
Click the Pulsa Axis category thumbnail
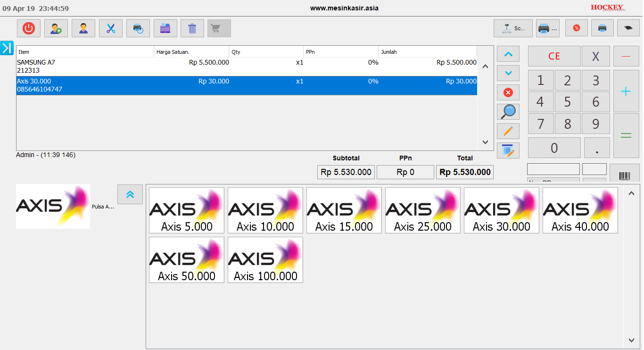53,207
